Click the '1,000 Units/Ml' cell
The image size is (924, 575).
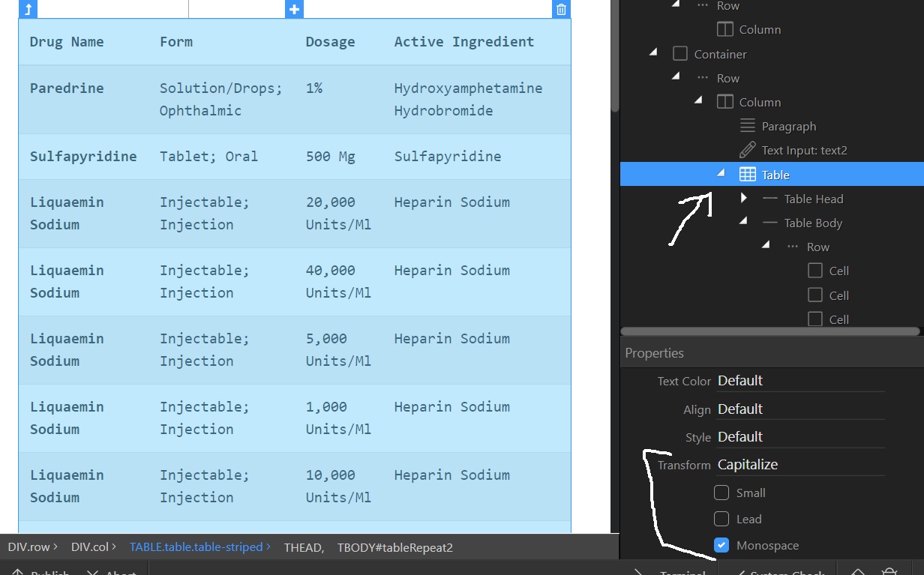[x=338, y=418]
